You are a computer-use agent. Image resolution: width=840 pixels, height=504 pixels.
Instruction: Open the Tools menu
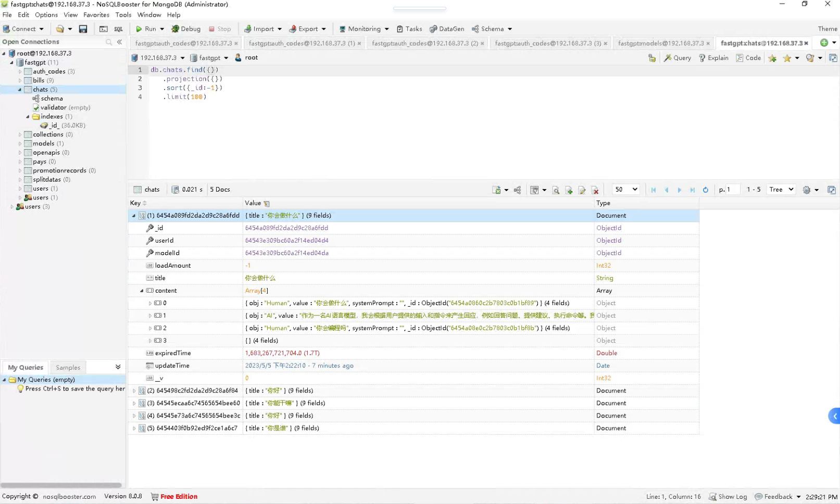123,15
